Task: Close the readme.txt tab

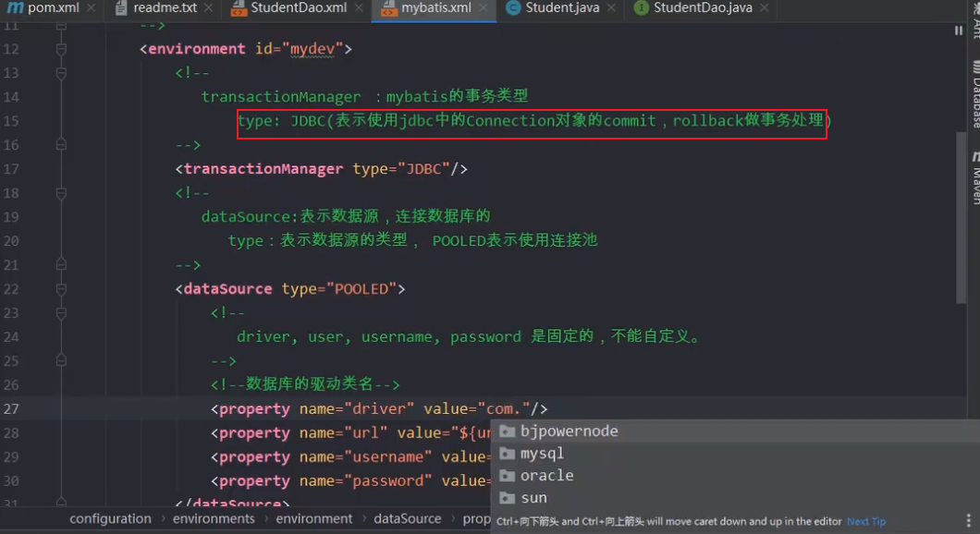Action: point(208,8)
